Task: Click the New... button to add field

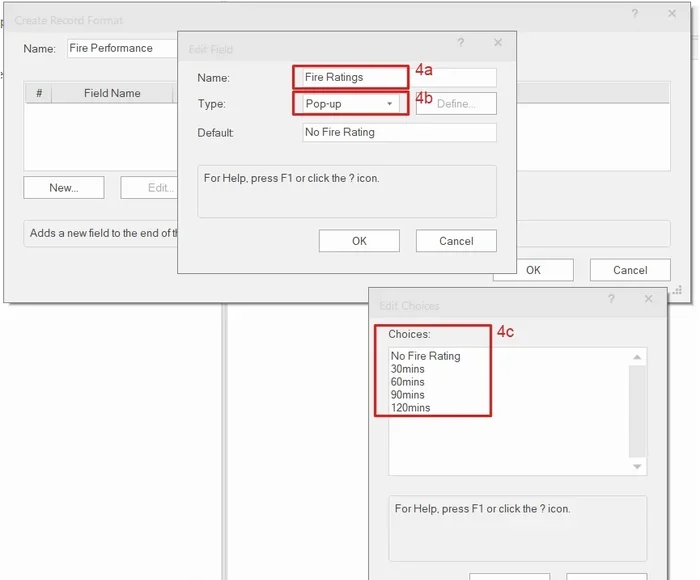Action: (x=63, y=187)
